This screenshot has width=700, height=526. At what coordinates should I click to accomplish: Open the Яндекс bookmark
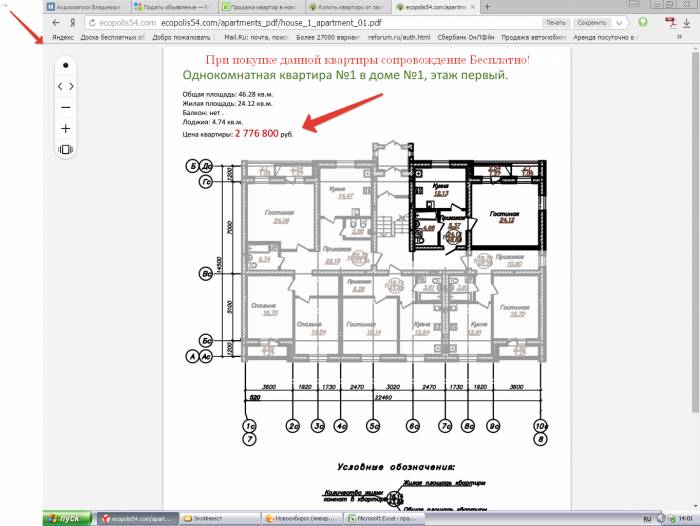[63, 37]
